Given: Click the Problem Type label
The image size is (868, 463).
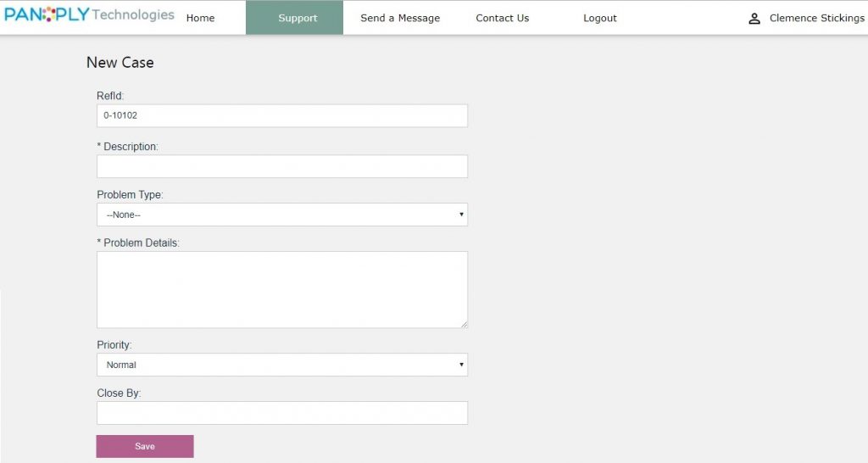Looking at the screenshot, I should click(x=130, y=195).
